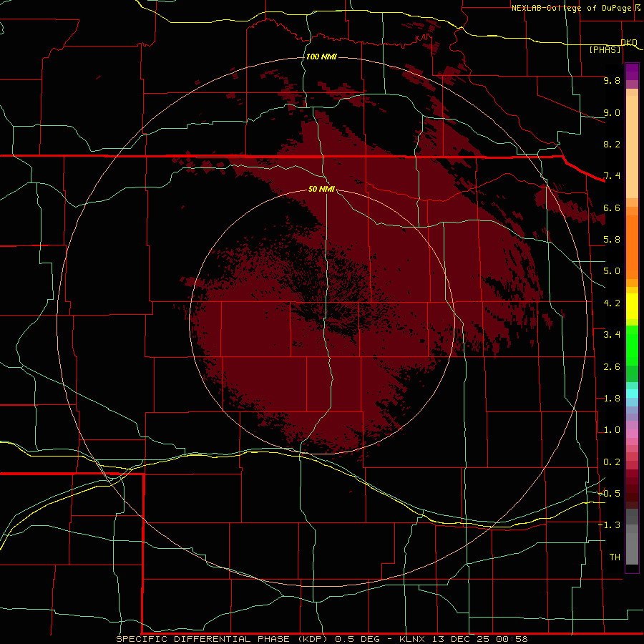Click the KLNX station identifier in caption
The height and width of the screenshot is (644, 644).
pos(412,639)
